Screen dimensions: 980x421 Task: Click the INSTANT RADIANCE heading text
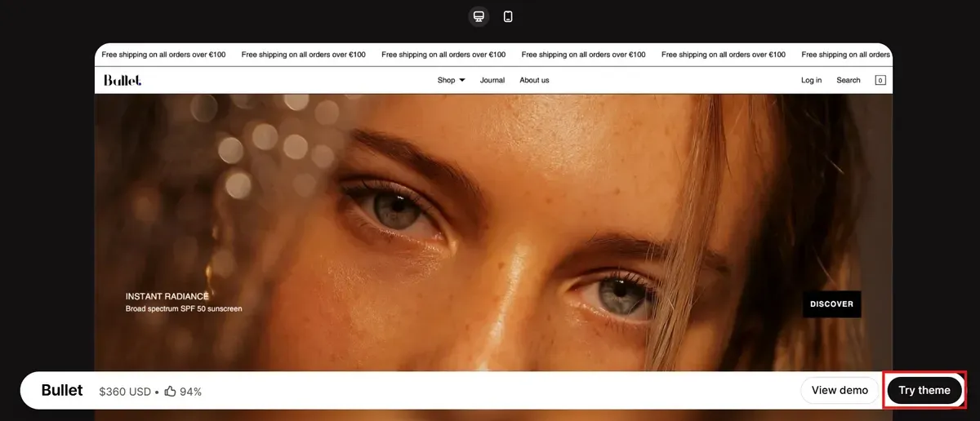[x=167, y=296]
